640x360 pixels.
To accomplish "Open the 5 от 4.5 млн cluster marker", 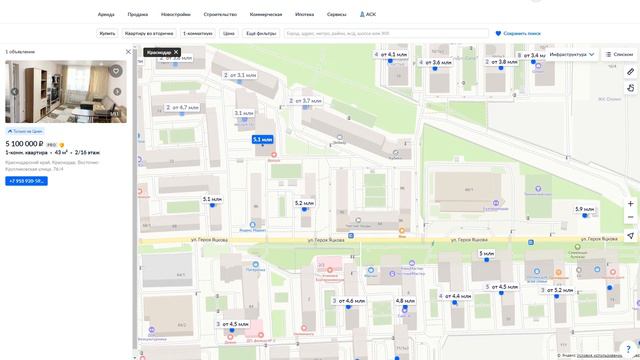I will (x=501, y=287).
